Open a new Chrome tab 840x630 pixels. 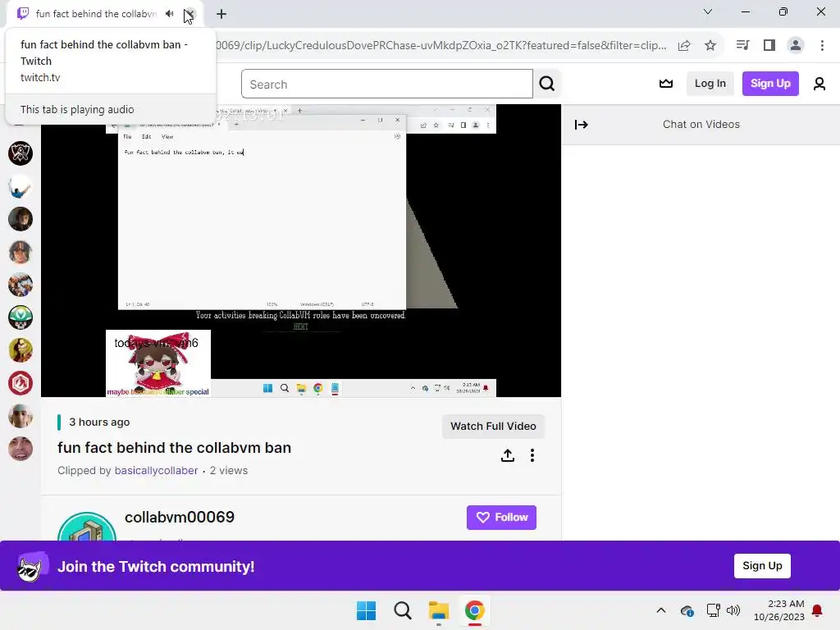pos(221,14)
